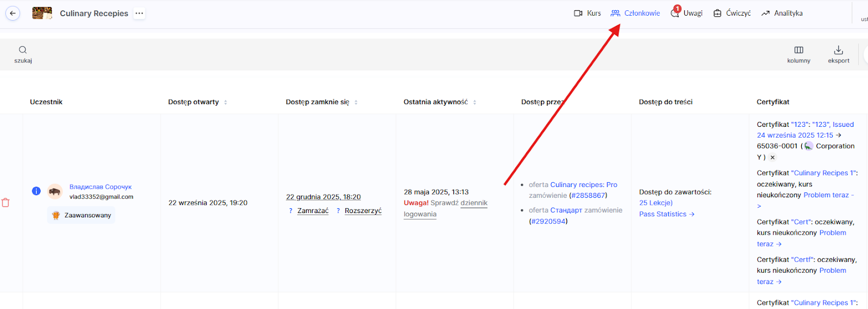The image size is (868, 309).
Task: Click the Zamrażać access link
Action: click(x=312, y=211)
